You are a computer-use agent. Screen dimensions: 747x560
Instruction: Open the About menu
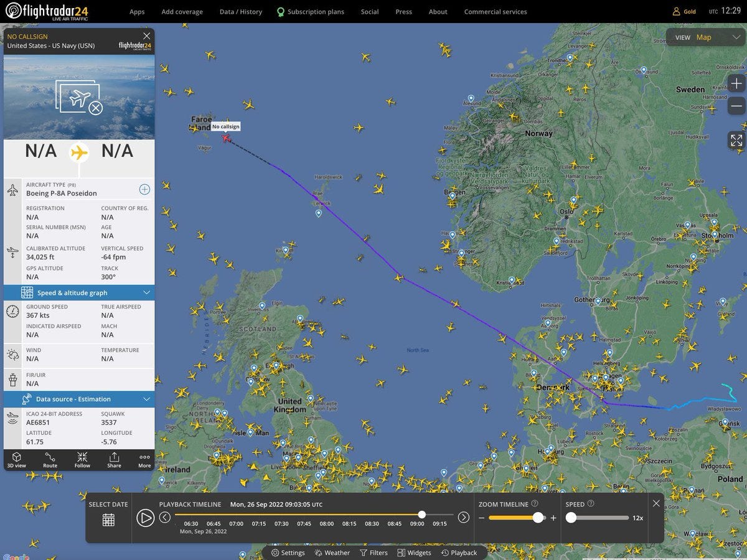(x=438, y=12)
